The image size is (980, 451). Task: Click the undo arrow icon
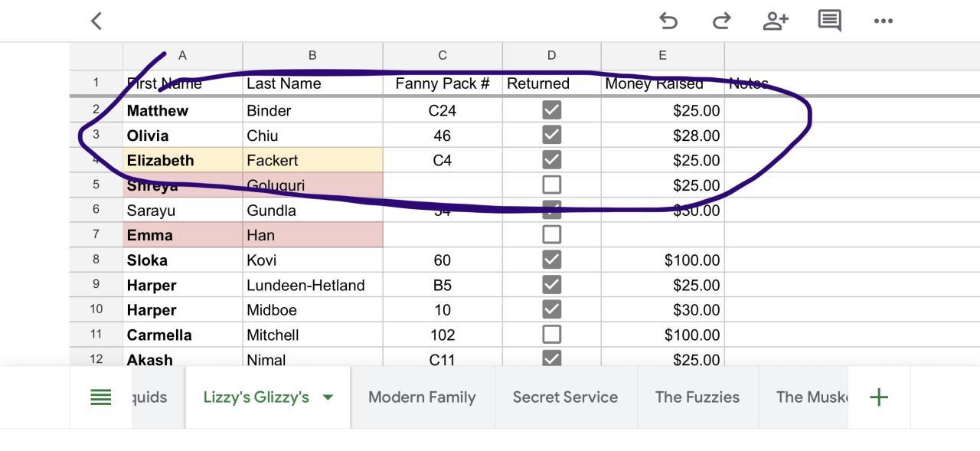pos(668,21)
